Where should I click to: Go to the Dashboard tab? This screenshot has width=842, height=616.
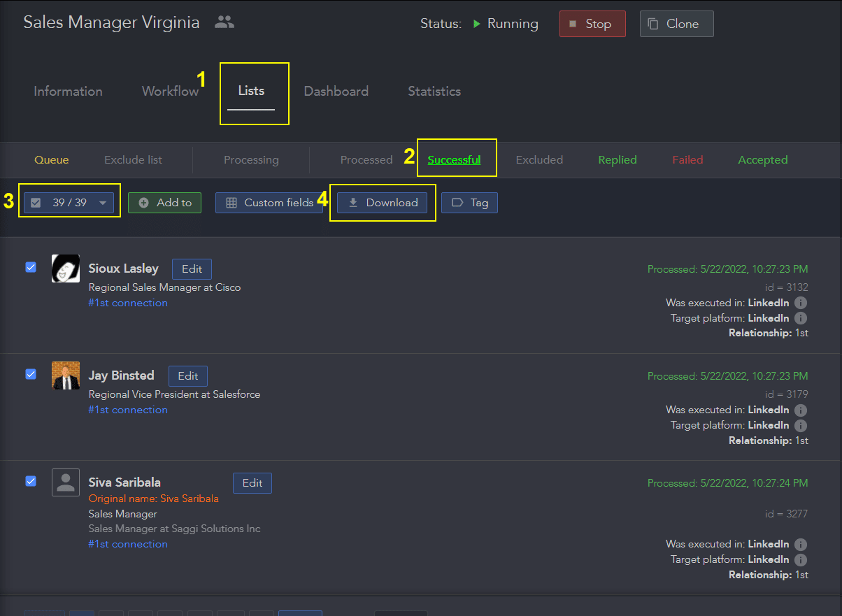336,91
